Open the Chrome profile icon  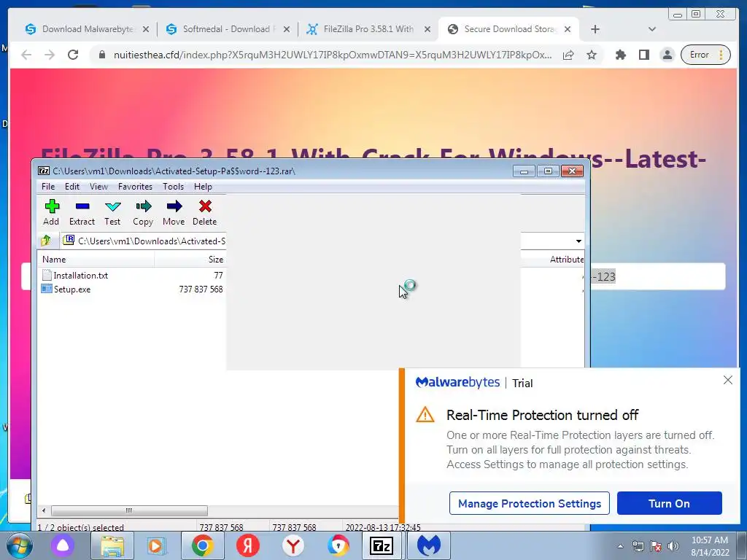point(667,55)
